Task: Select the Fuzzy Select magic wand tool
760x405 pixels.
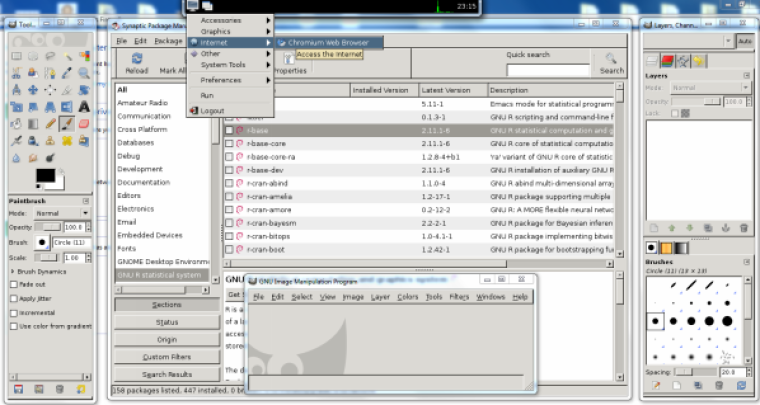Action: tap(67, 56)
